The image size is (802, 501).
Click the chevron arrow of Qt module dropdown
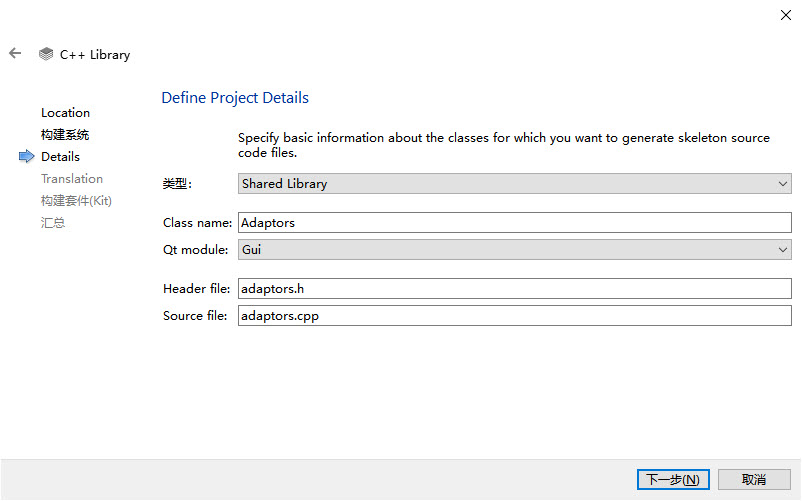tap(783, 249)
